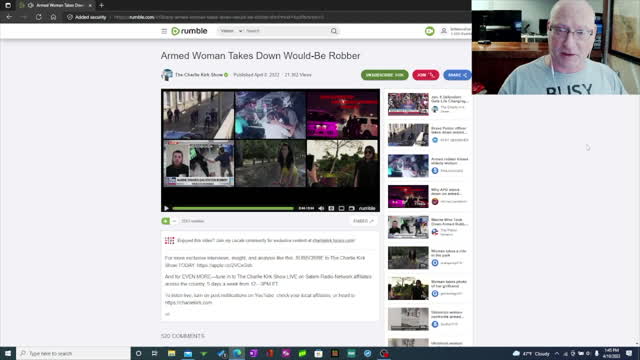Click the green Subscribe button
The width and height of the screenshot is (640, 360).
pos(384,75)
